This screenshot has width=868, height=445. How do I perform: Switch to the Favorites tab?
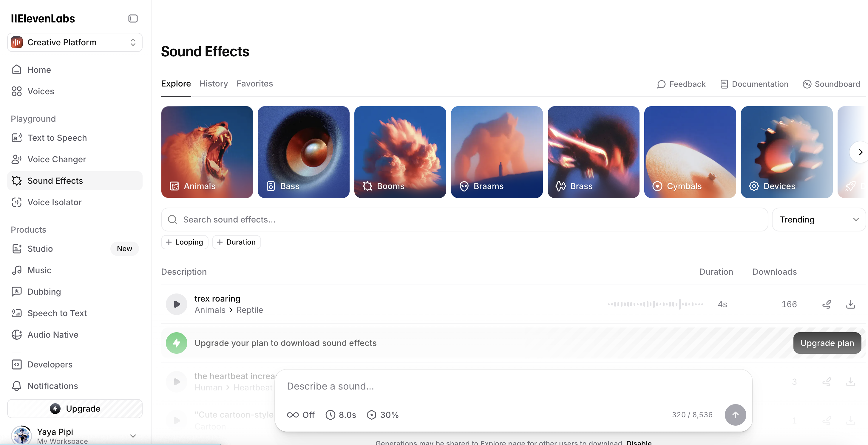(255, 84)
